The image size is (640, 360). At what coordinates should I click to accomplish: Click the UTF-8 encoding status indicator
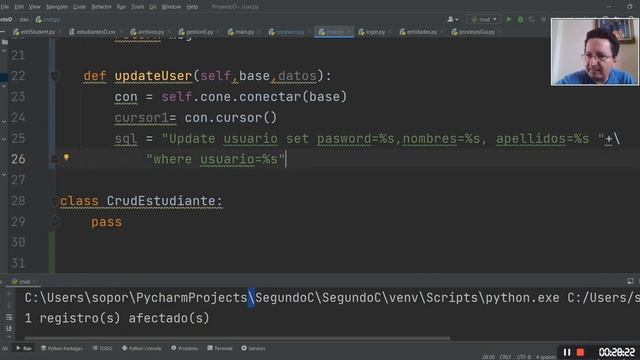[523, 357]
